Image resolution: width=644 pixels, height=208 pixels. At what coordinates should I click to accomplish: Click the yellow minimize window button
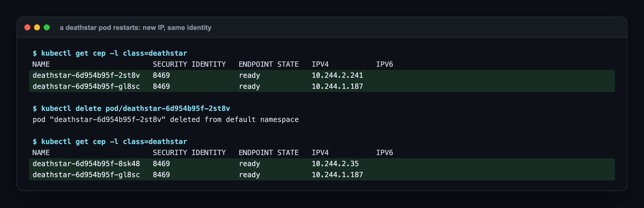coord(37,28)
